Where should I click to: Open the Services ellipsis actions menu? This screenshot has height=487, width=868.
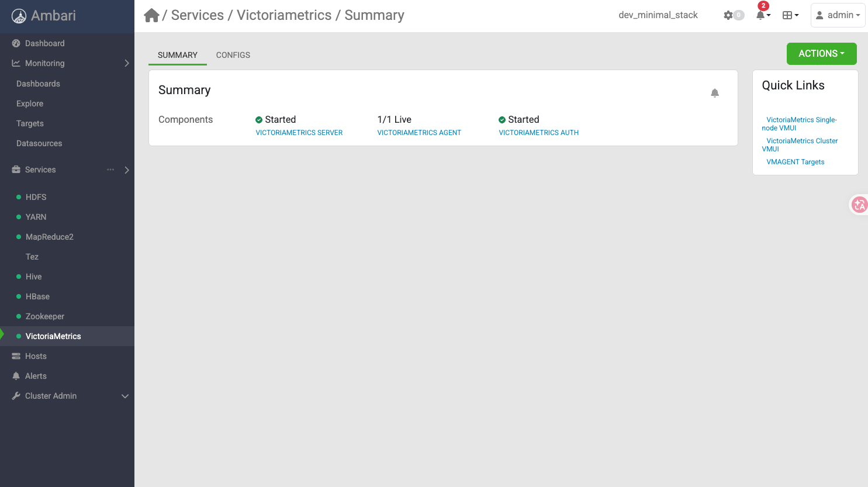[x=110, y=170]
